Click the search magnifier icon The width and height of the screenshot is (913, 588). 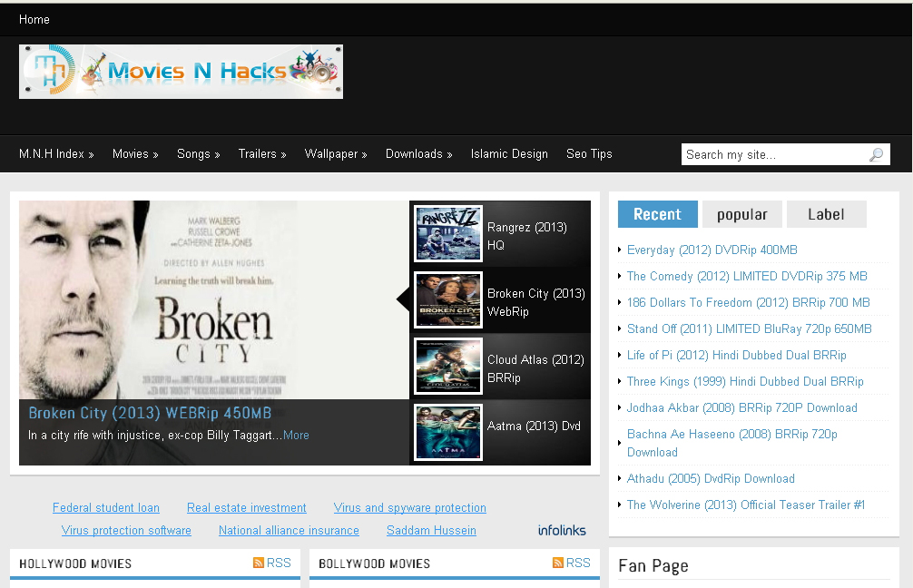(877, 154)
